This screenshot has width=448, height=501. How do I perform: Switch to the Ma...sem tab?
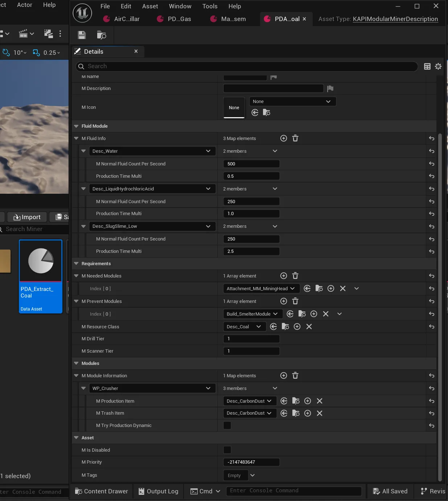click(229, 19)
